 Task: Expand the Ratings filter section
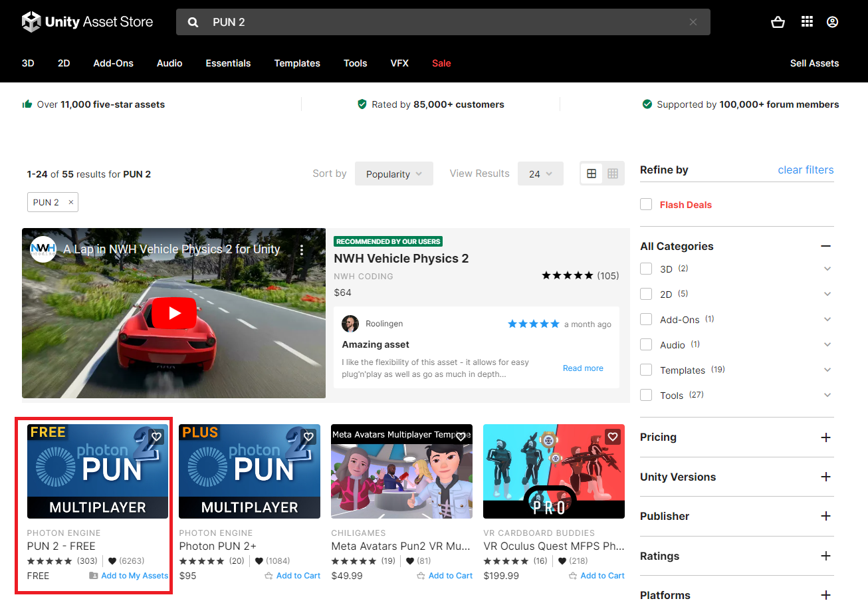(826, 556)
